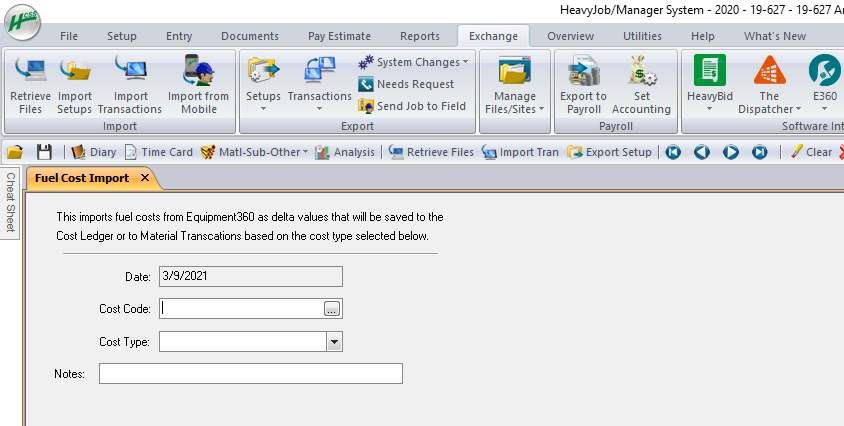Close the Fuel Cost Import tab
Image resolution: width=844 pixels, height=426 pixels.
coord(145,178)
